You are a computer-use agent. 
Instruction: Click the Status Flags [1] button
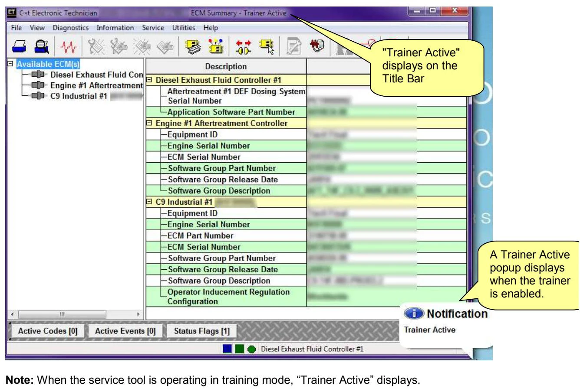click(x=201, y=331)
